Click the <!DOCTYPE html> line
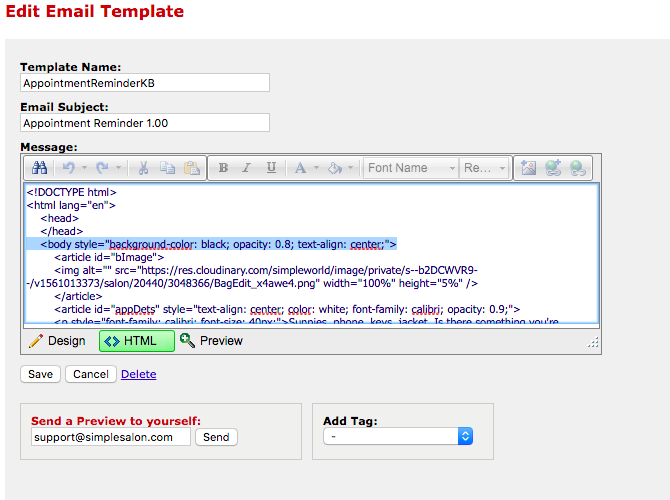This screenshot has width=670, height=500. tap(71, 192)
